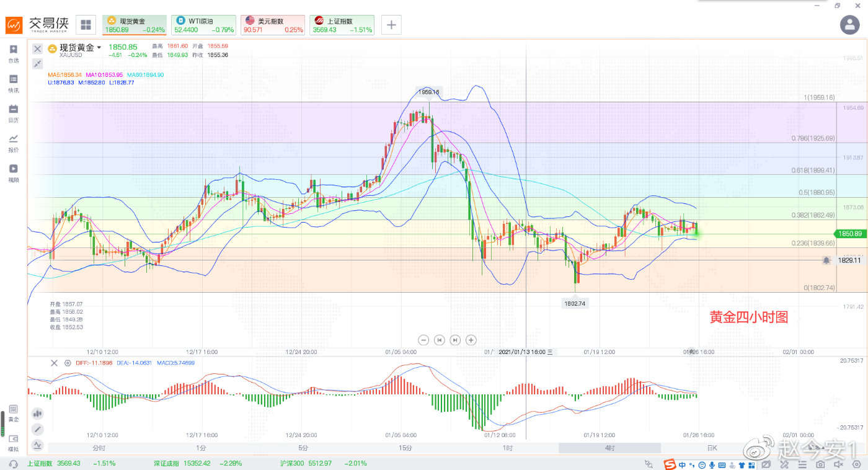The height and width of the screenshot is (470, 868).
Task: Click the 1802.74 low price label
Action: (575, 303)
